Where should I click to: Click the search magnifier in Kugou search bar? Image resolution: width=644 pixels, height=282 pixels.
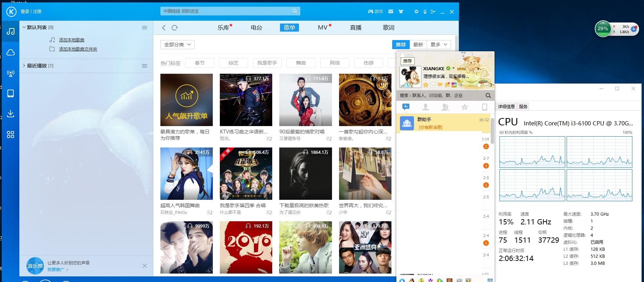coord(295,11)
